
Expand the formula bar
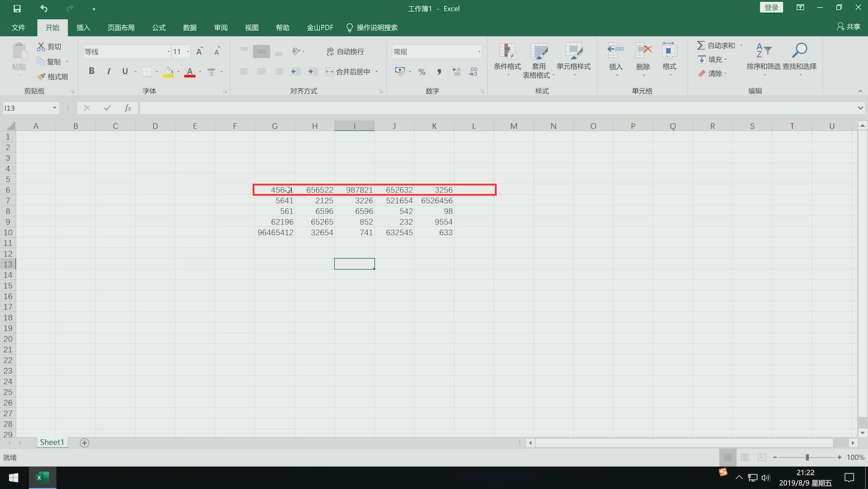click(861, 108)
